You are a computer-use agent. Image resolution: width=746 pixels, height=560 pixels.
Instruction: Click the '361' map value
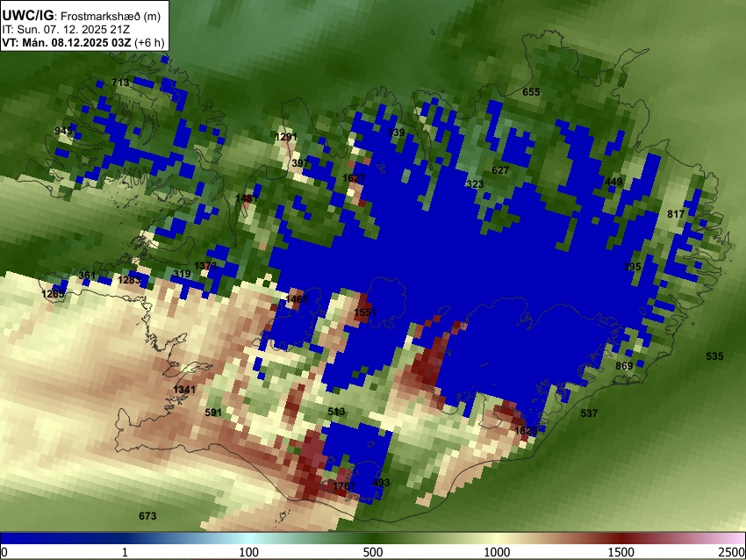[x=87, y=276]
